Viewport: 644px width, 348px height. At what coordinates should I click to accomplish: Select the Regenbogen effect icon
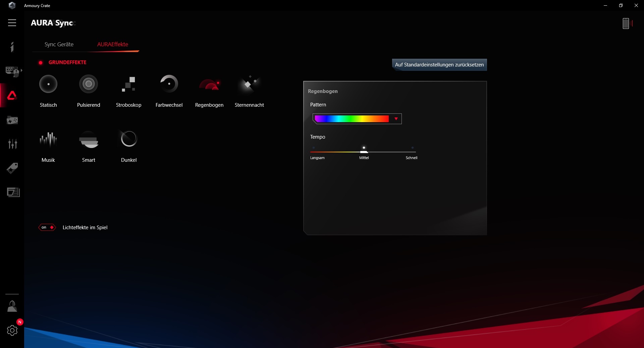tap(209, 85)
